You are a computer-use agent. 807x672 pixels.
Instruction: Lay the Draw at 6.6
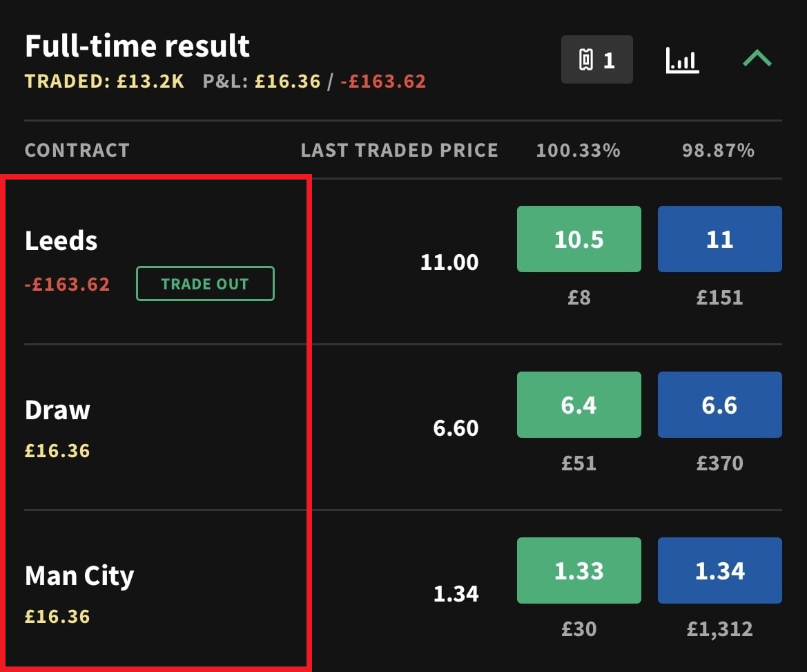(719, 405)
